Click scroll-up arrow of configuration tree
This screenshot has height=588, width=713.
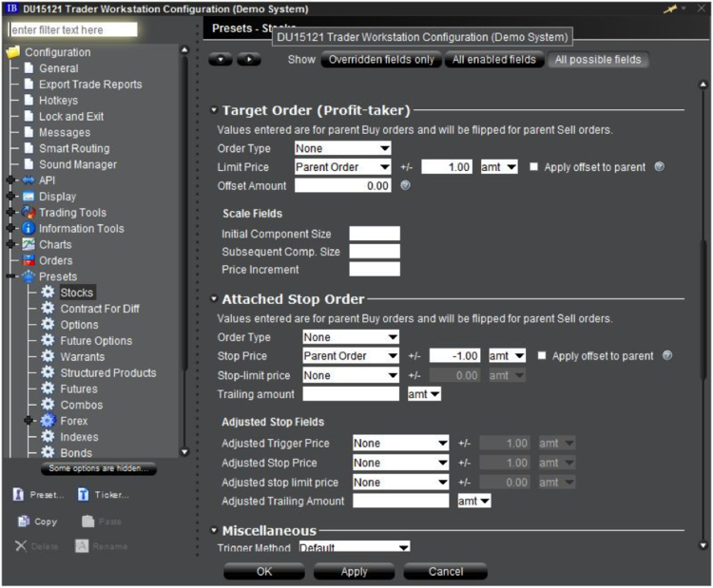tap(184, 49)
